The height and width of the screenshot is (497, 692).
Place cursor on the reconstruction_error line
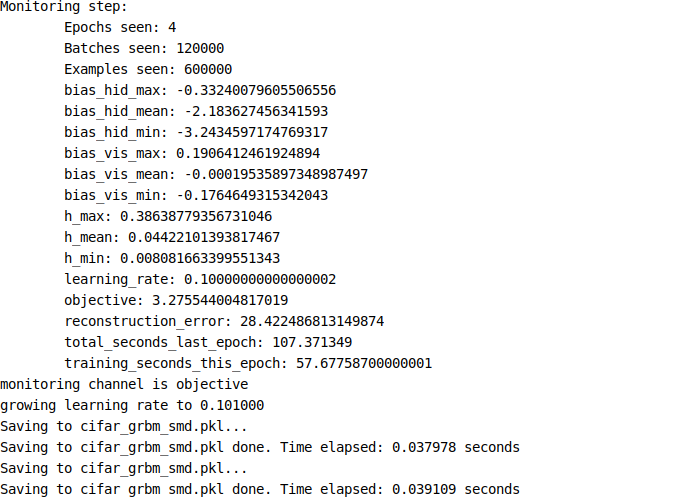pyautogui.click(x=224, y=321)
